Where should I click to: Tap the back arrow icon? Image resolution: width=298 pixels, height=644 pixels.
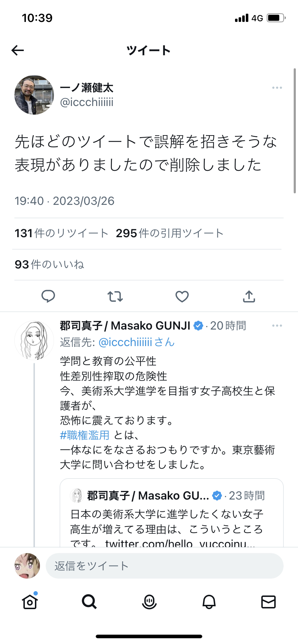18,50
